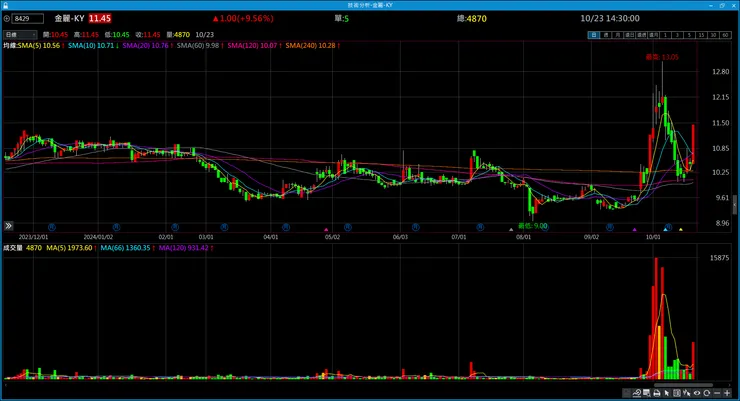Click the volume MA(5) 1973.60 label

click(69, 248)
